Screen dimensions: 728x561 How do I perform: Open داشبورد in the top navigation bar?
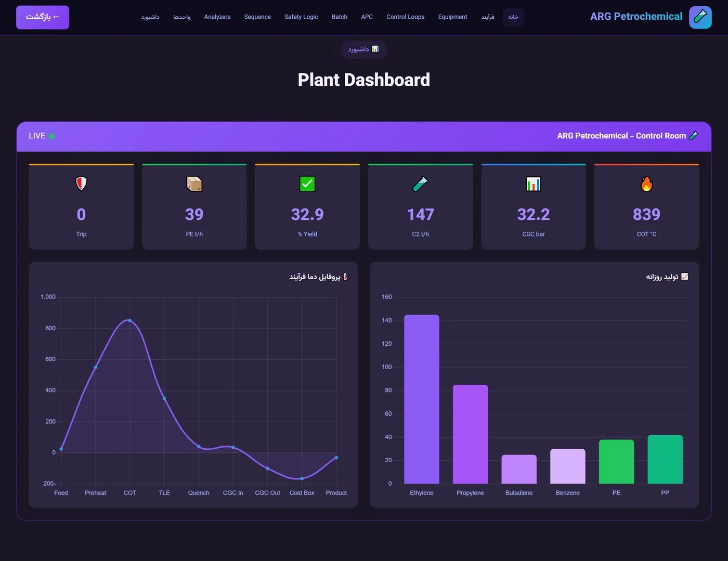pyautogui.click(x=150, y=17)
